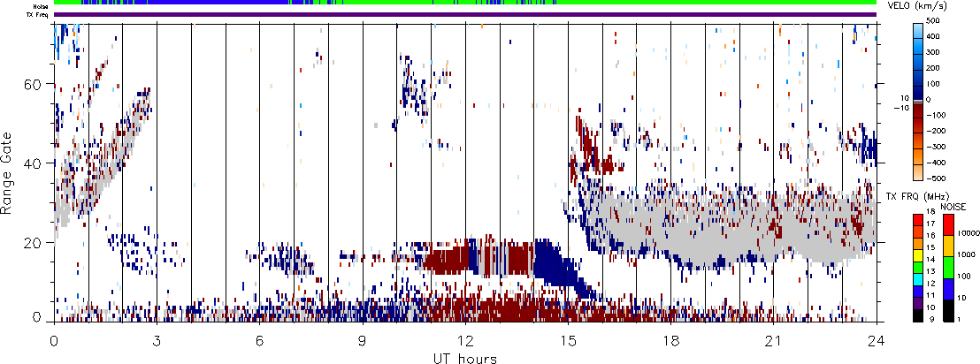Pick the black swatch at the TX FRQ colorbar bottom
Screen dimensions: 980x364
(x=918, y=316)
